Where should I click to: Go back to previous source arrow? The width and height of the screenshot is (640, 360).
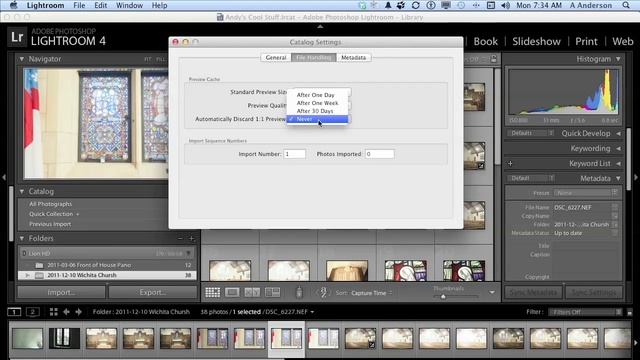pos(66,312)
